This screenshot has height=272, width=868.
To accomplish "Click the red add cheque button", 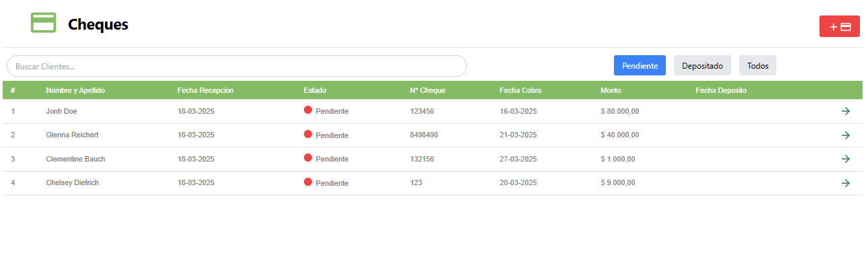I will pos(839,26).
